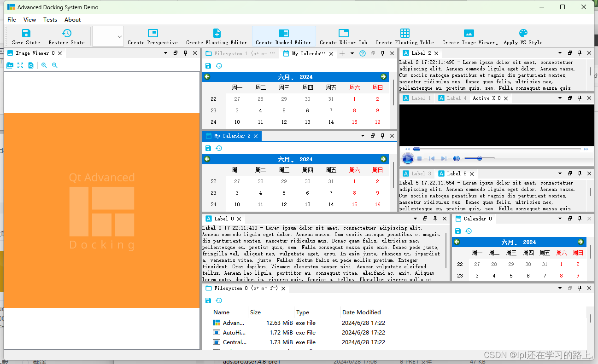Screen dimensions: 598x364
Task: Click the restore icon in Label 0 panel
Action: point(425,219)
